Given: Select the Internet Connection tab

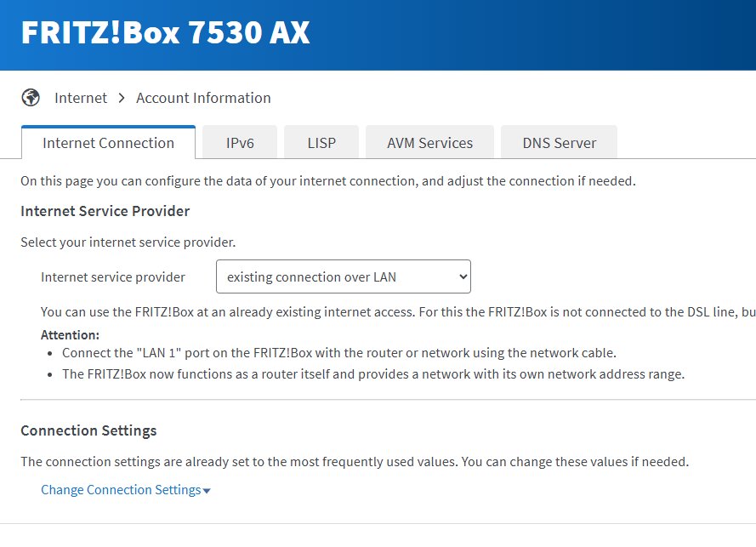Looking at the screenshot, I should pyautogui.click(x=108, y=143).
